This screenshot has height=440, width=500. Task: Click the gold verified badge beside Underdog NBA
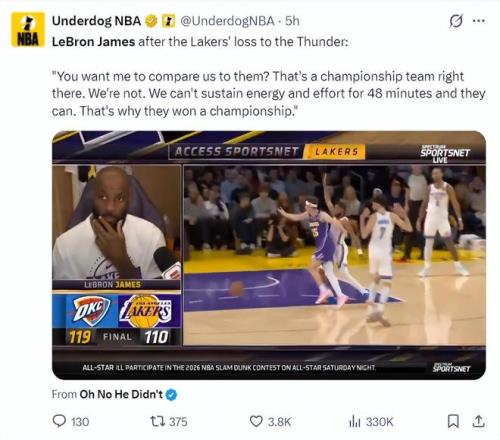pos(151,21)
